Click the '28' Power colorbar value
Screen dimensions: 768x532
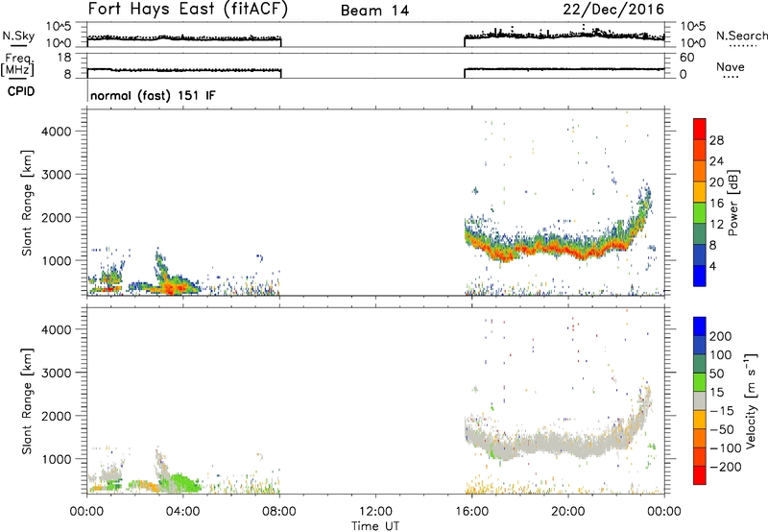point(716,140)
